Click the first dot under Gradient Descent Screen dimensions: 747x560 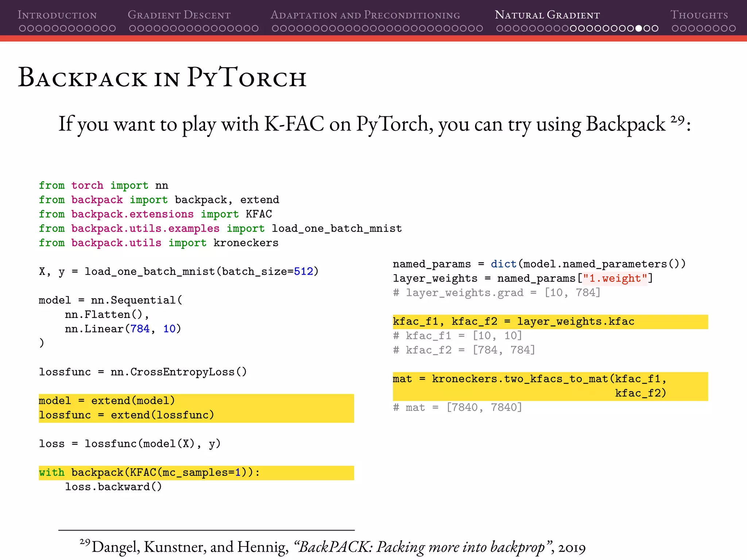[x=132, y=28]
